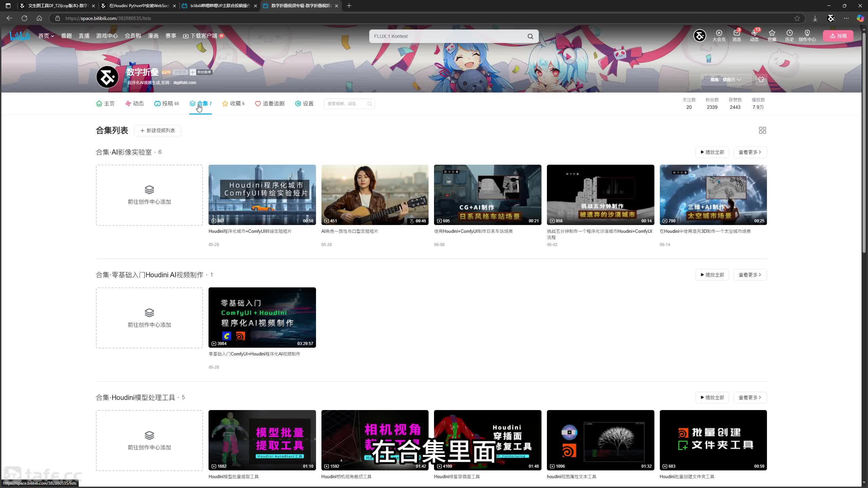Switch to the 收藏 6 tab

click(233, 104)
